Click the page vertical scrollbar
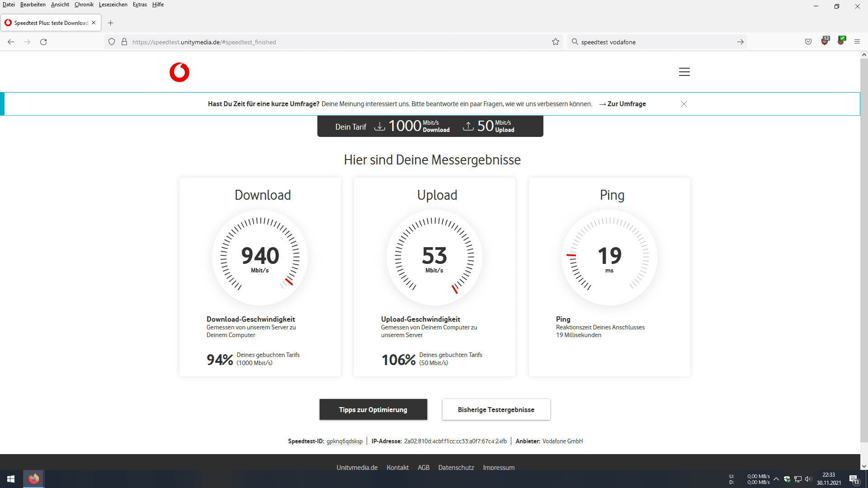 pyautogui.click(x=863, y=249)
